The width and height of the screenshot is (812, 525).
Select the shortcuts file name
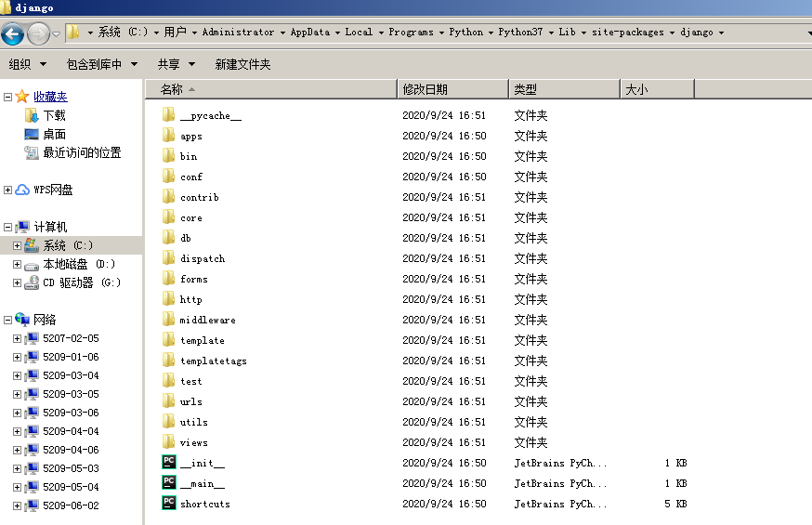(x=205, y=504)
